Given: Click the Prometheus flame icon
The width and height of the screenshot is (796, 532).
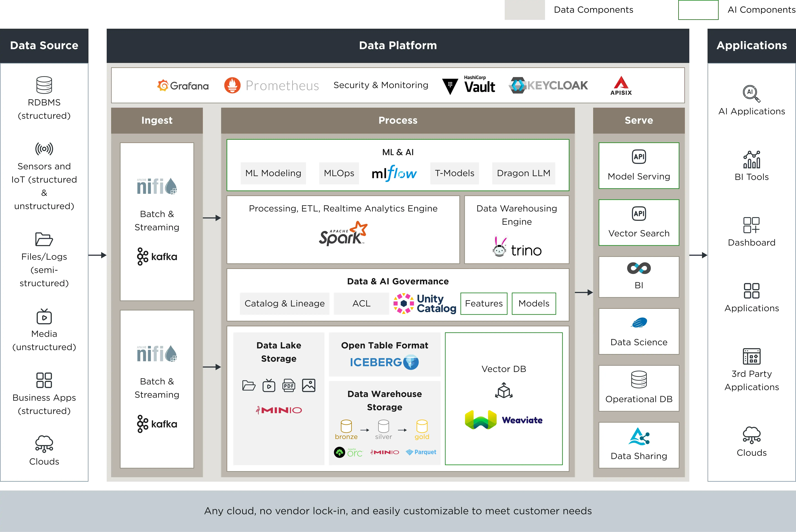Looking at the screenshot, I should point(232,85).
